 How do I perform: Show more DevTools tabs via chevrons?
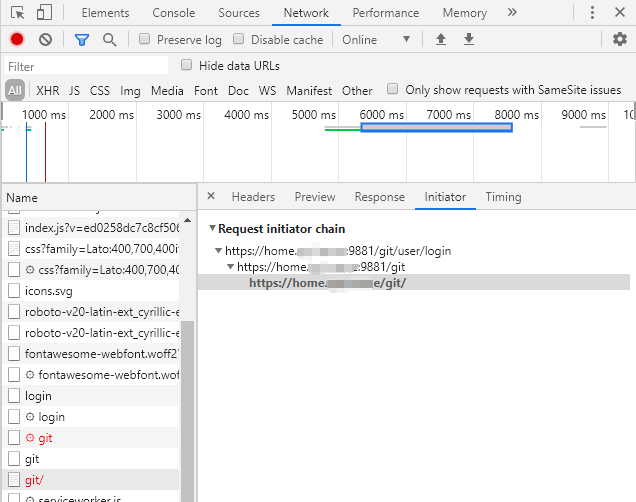(x=512, y=13)
